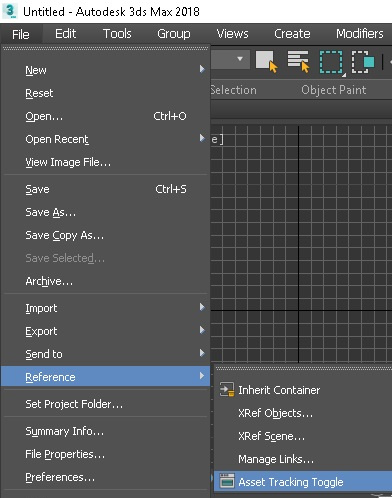Switch to the Object Paint tab
Viewport: 392px width, 498px height.
334,90
